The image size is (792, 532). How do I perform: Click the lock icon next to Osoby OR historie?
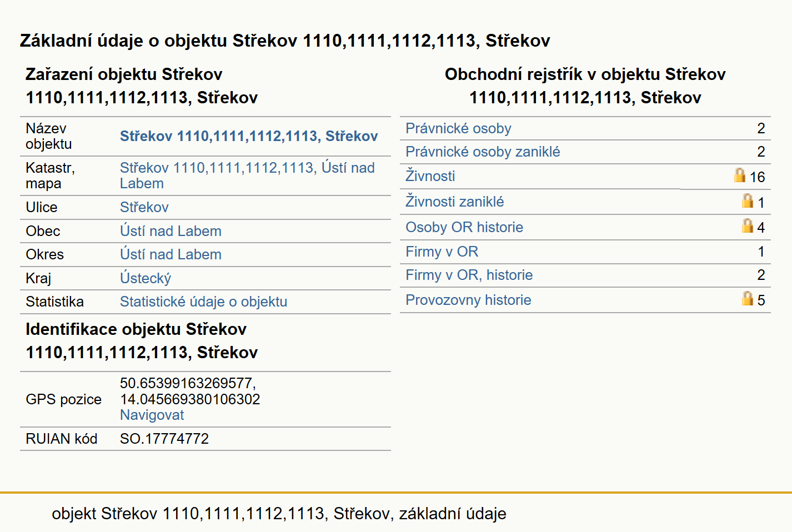click(x=748, y=225)
